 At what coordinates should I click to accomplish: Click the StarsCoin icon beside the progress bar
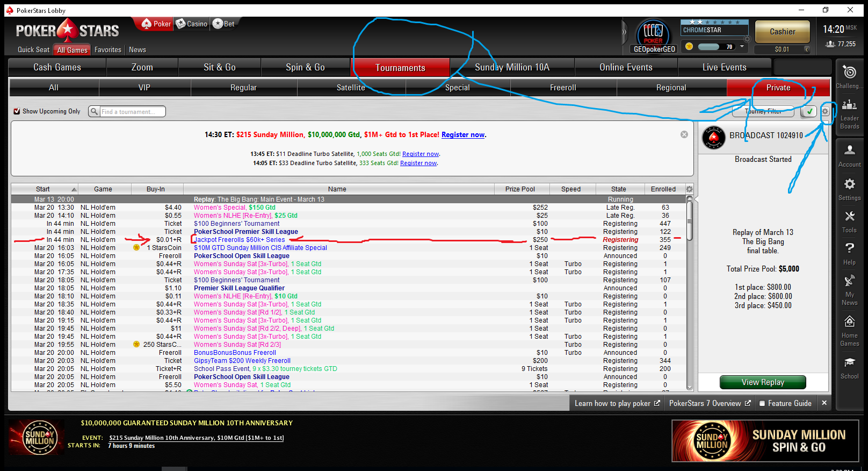tap(689, 46)
